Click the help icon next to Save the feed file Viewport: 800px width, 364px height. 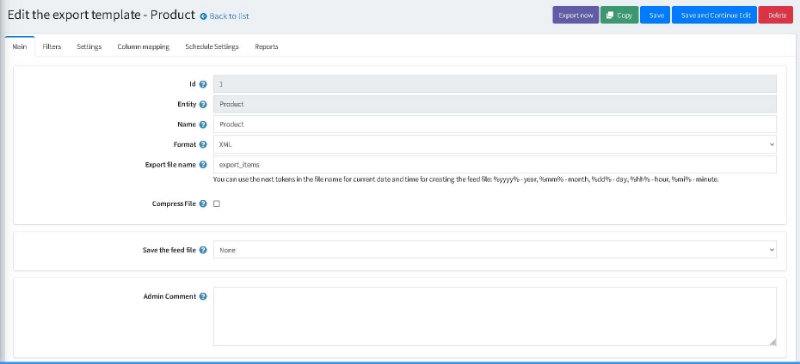click(203, 250)
